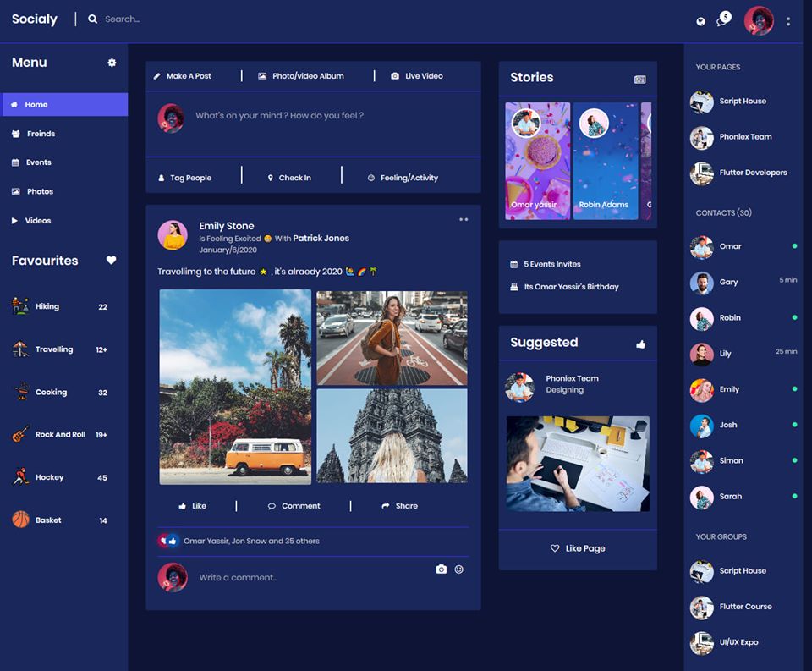812x671 pixels.
Task: Open the Stories camera icon
Action: (x=639, y=79)
